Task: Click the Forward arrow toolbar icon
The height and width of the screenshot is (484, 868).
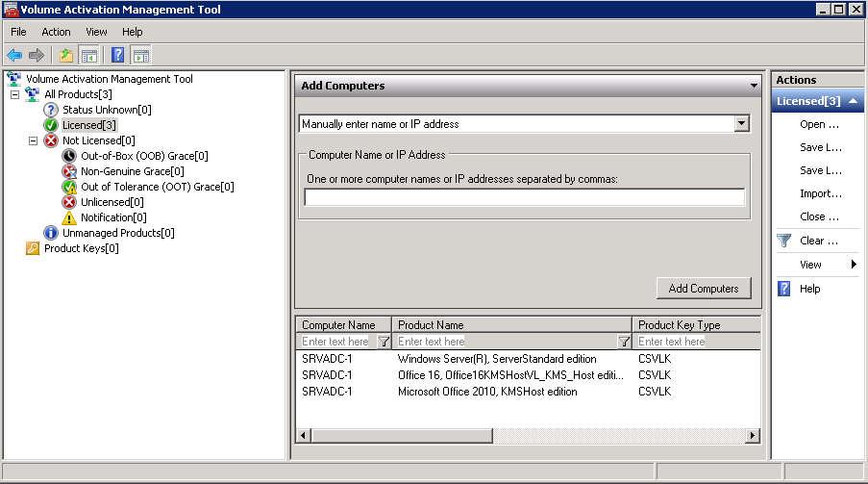Action: 37,56
